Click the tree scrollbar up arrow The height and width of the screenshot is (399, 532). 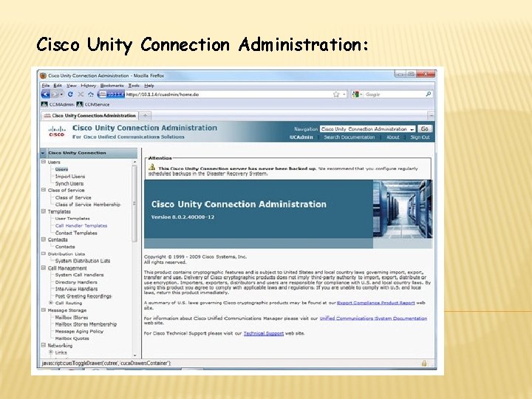point(134,162)
